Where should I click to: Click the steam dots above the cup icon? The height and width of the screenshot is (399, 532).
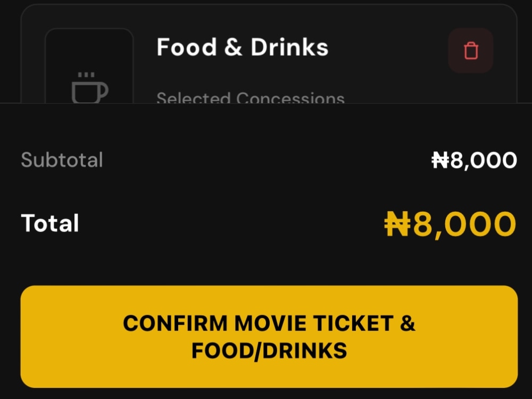(x=86, y=74)
